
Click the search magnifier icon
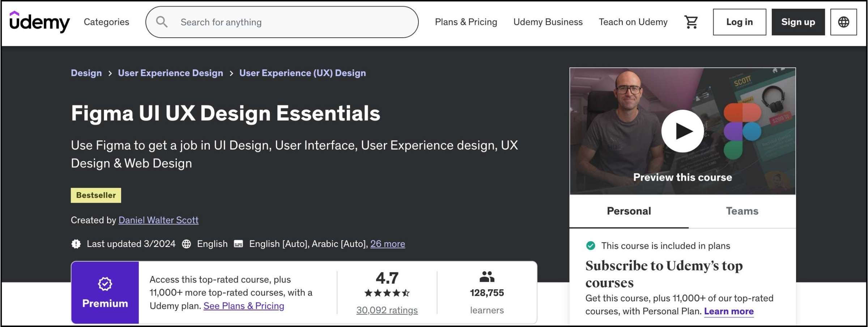tap(162, 22)
